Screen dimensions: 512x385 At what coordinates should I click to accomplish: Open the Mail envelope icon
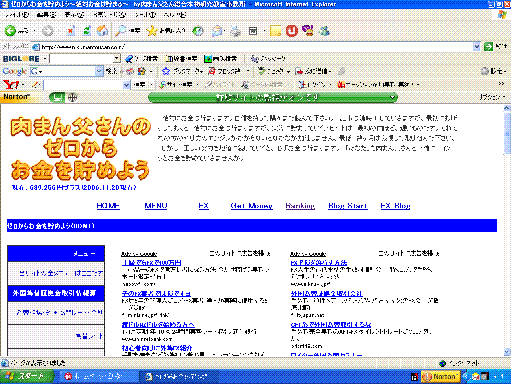point(217,31)
